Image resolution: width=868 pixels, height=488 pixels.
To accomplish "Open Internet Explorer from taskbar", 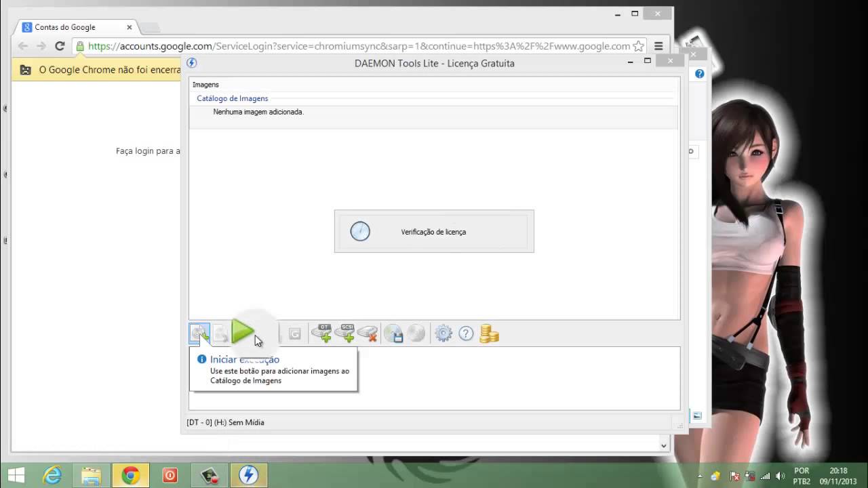I will coord(52,475).
